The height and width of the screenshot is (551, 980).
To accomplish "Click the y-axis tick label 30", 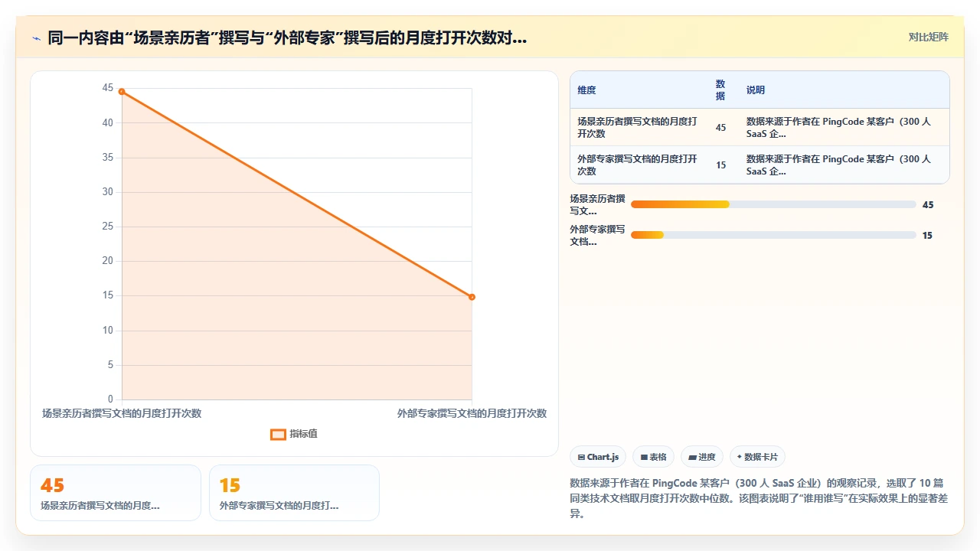I will pos(108,192).
